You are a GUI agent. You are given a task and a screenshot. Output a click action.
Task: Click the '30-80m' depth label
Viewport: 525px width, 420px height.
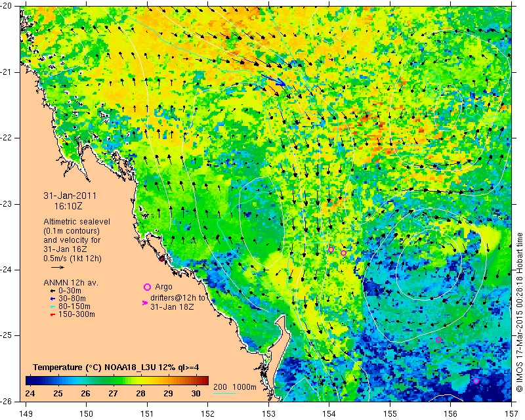pos(72,299)
